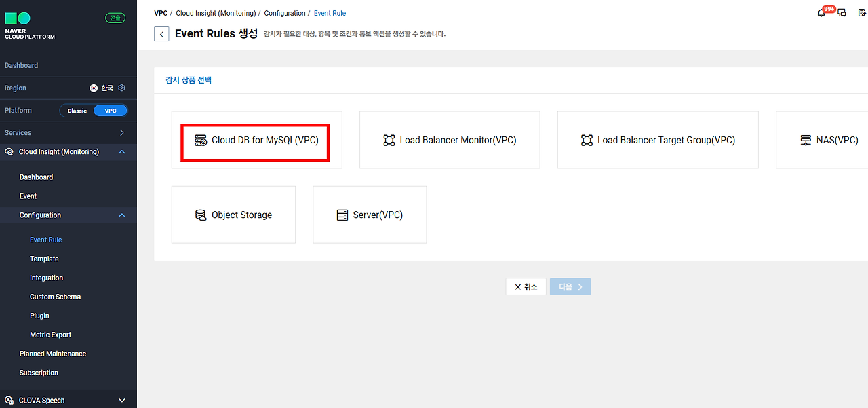
Task: Click the Load Balancer Monitor icon
Action: [x=389, y=141]
